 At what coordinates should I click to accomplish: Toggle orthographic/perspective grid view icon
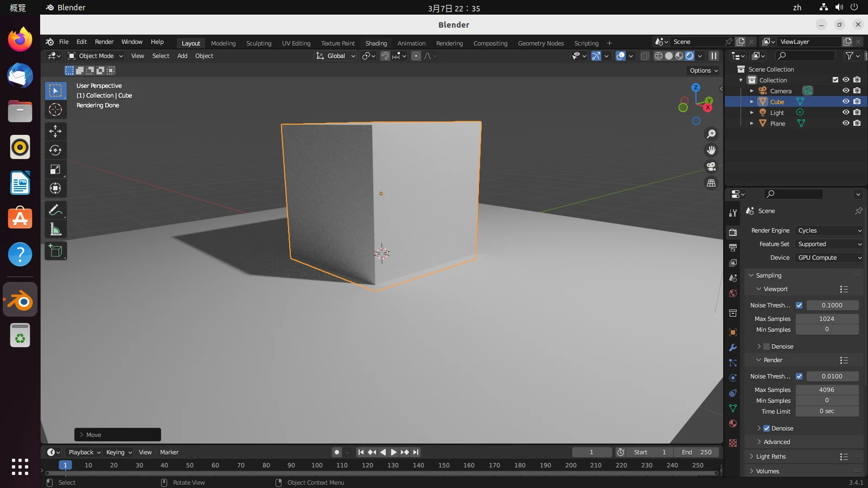pyautogui.click(x=711, y=183)
